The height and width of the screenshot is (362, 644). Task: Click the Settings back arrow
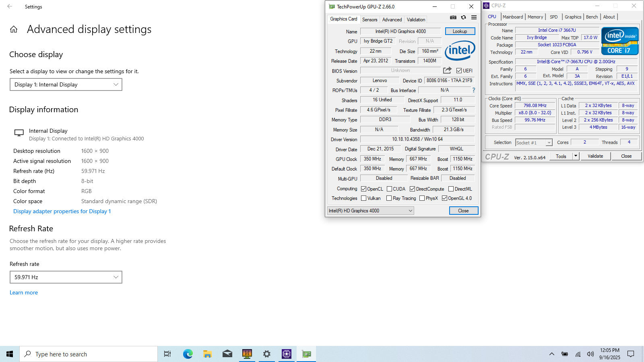point(10,6)
